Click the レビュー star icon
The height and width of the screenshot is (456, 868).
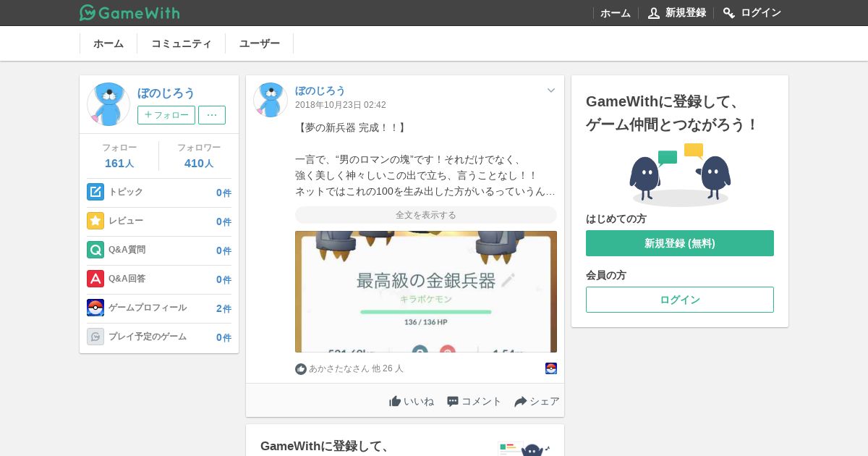point(95,221)
